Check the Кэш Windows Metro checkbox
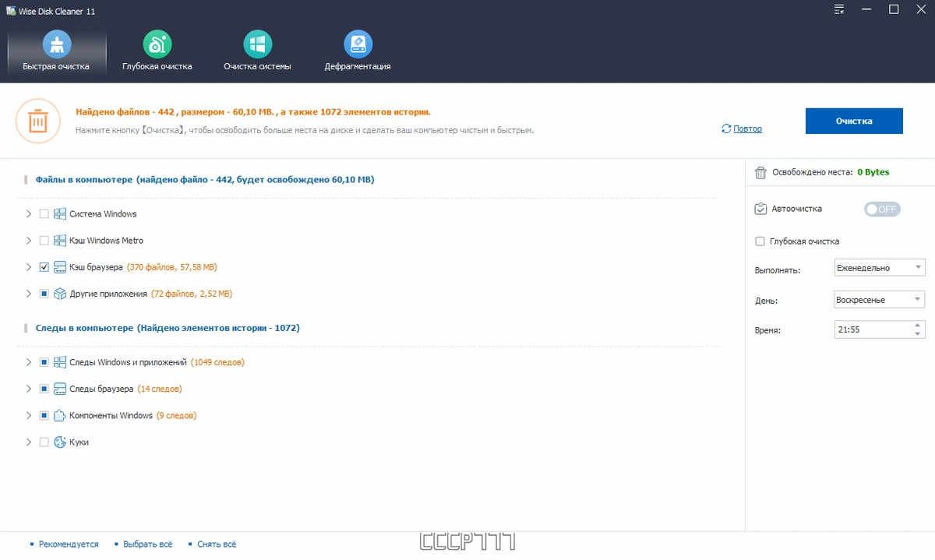 pos(44,241)
